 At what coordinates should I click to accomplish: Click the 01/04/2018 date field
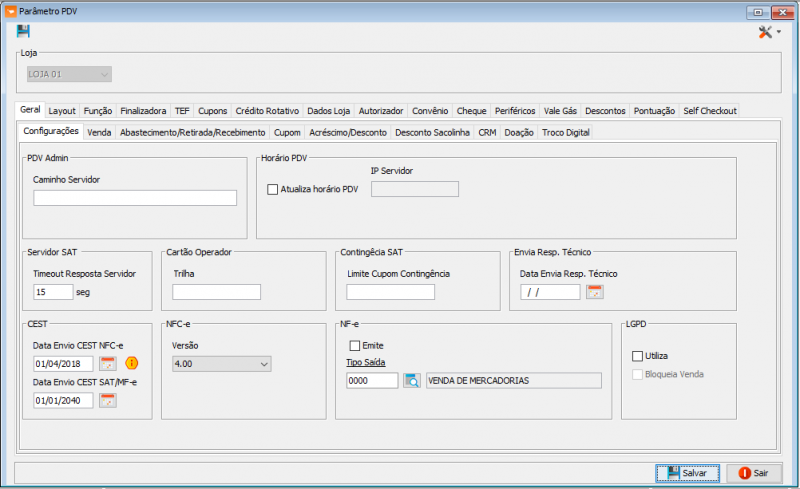click(63, 363)
